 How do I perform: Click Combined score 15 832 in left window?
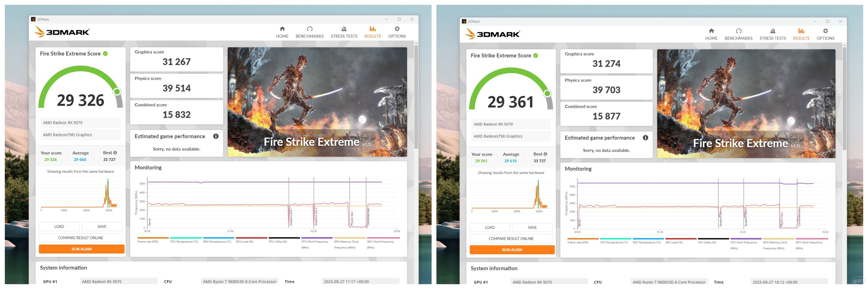(176, 112)
